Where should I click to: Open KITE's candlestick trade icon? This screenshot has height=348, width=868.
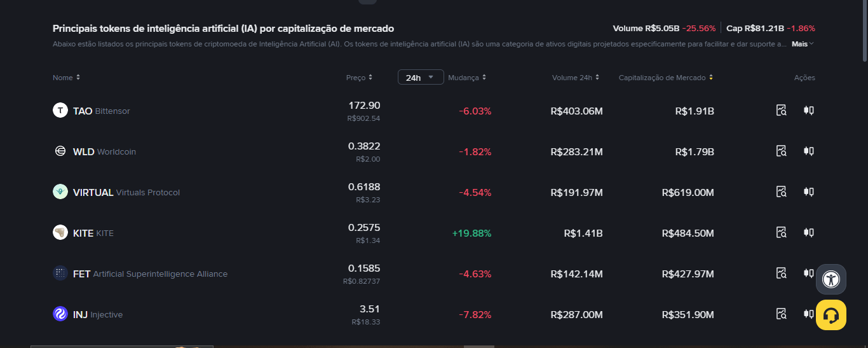pos(808,233)
